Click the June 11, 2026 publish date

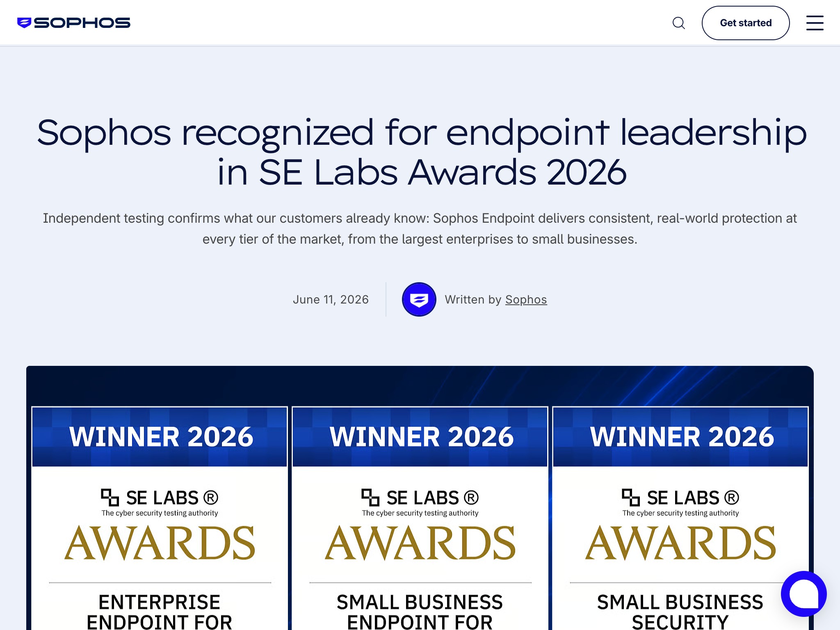[x=331, y=299]
